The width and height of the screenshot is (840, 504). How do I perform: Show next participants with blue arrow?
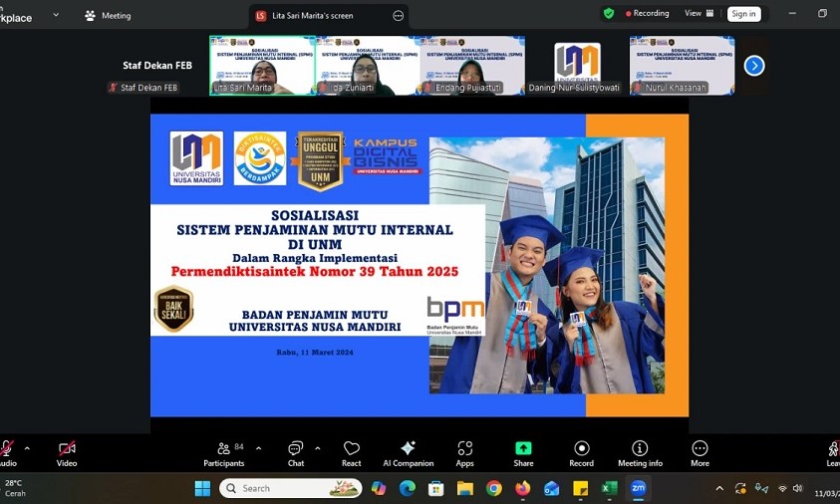(754, 66)
